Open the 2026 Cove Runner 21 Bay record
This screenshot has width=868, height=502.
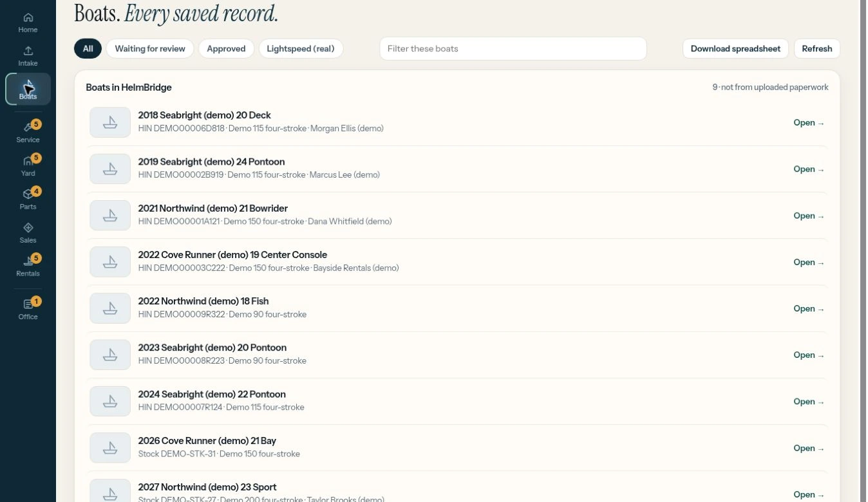(x=809, y=448)
